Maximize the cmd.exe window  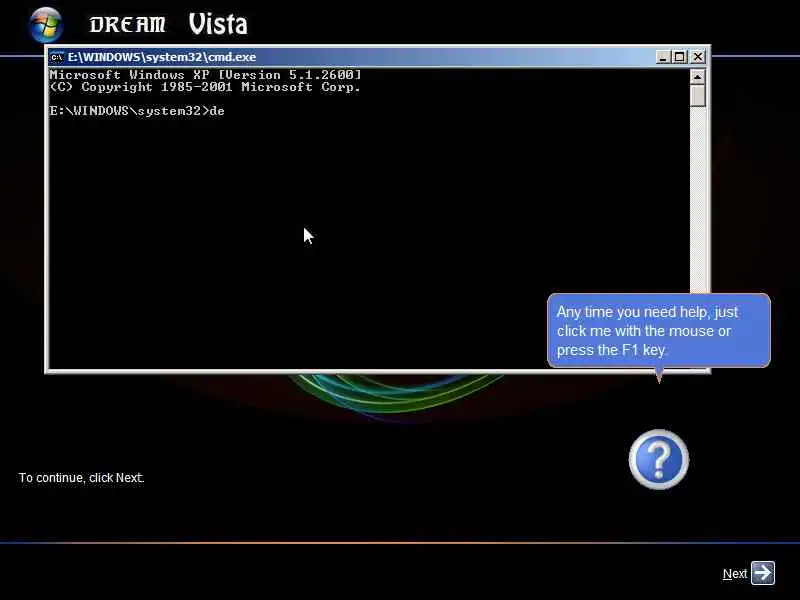point(680,57)
